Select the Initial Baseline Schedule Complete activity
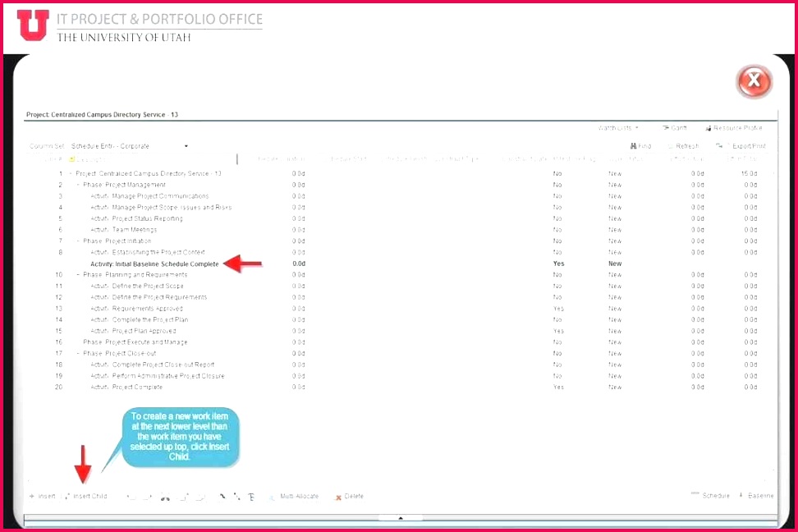Image resolution: width=798 pixels, height=532 pixels. 154,264
